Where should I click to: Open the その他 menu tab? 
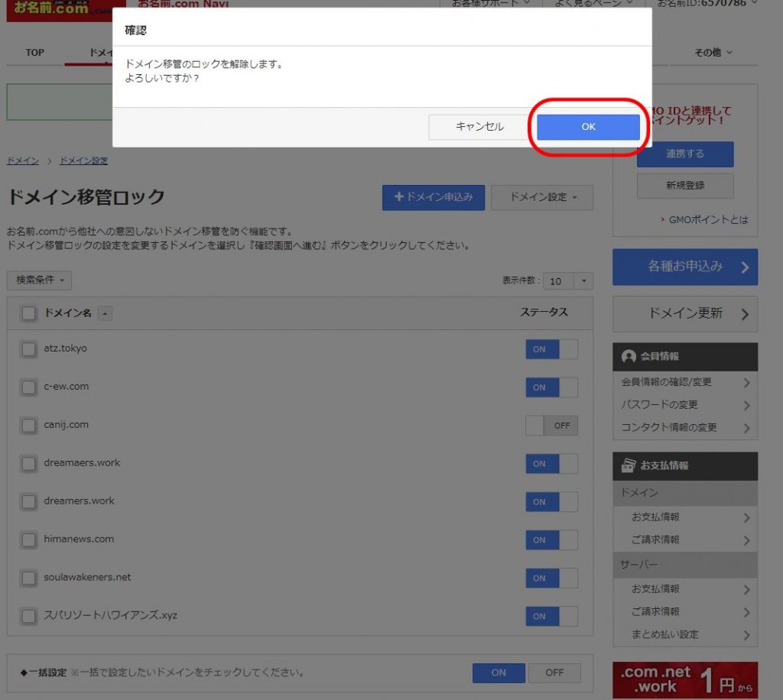tap(713, 53)
